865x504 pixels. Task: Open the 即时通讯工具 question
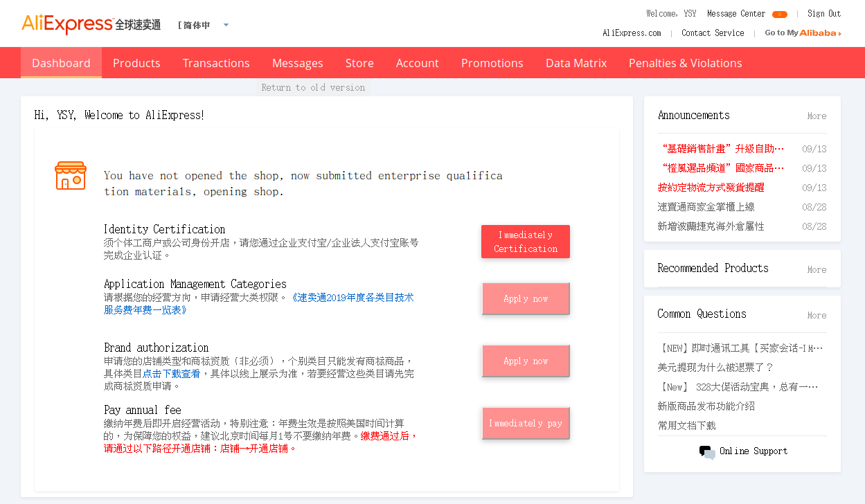coord(740,348)
